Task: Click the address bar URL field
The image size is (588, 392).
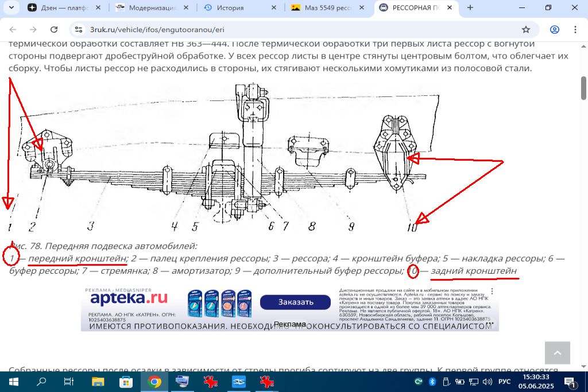Action: (x=287, y=30)
